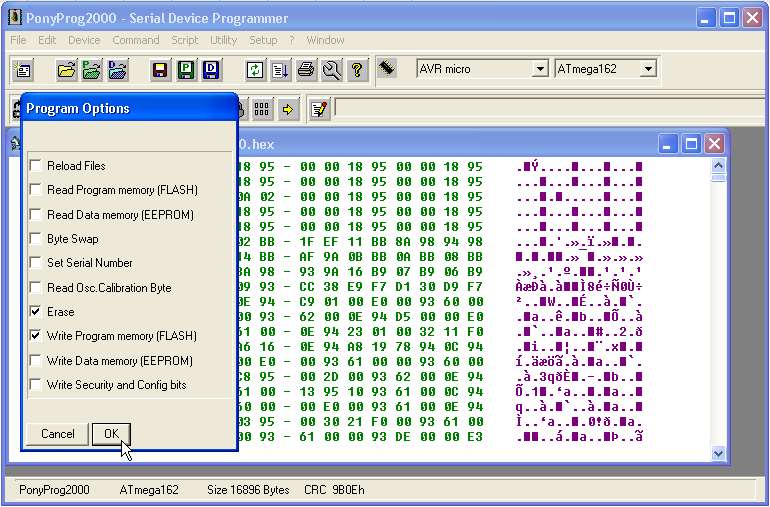The height and width of the screenshot is (507, 770).
Task: Click the Print icon in toolbar
Action: (306, 70)
